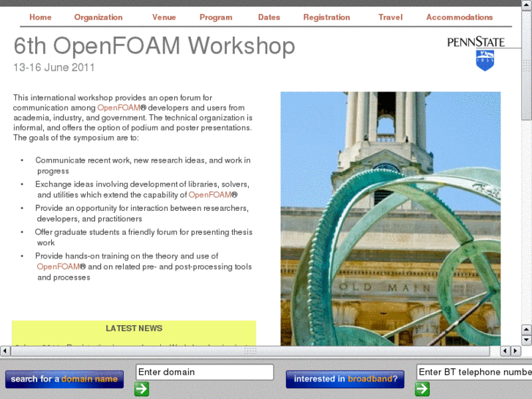Image resolution: width=532 pixels, height=399 pixels.
Task: Click the 'Provide an opportunity for interaction' bullet
Action: coord(142,213)
